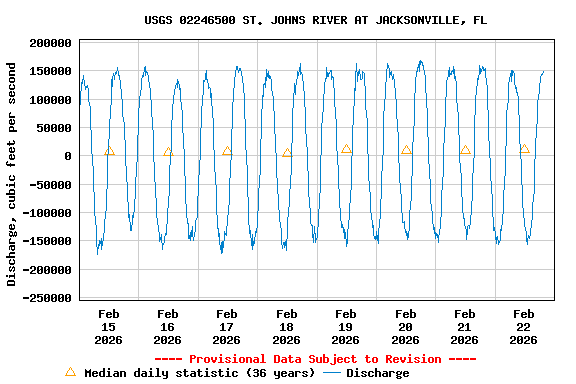Click the median triangle marker for Feb 16
576x384 pixels.
pos(168,151)
